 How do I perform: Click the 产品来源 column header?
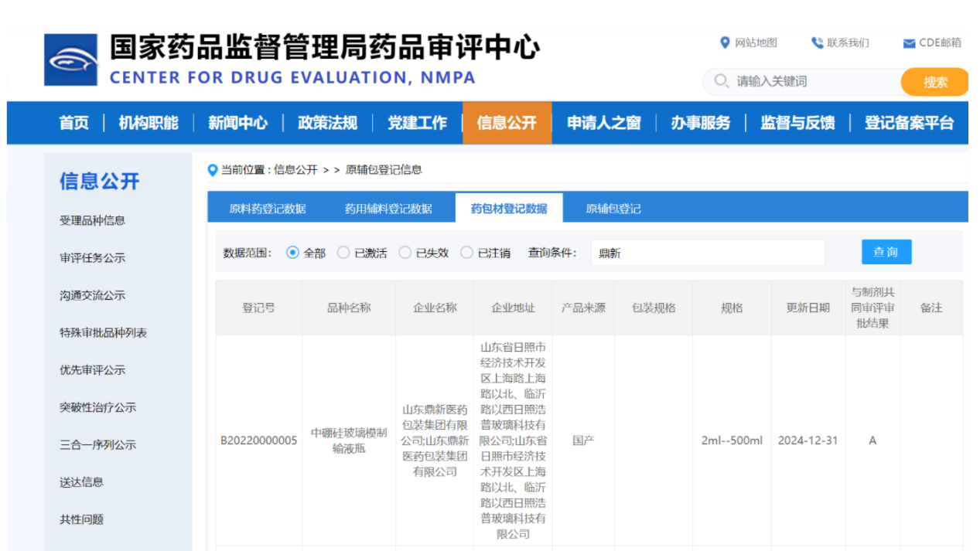point(583,308)
